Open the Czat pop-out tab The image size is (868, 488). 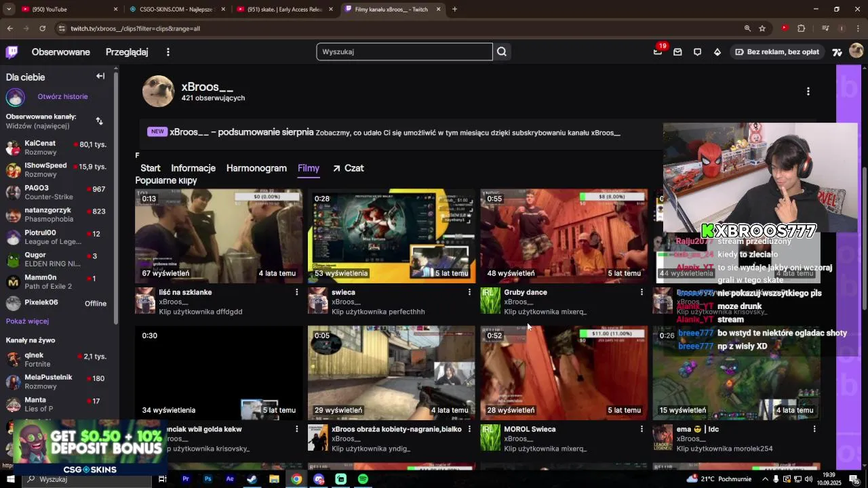[348, 168]
